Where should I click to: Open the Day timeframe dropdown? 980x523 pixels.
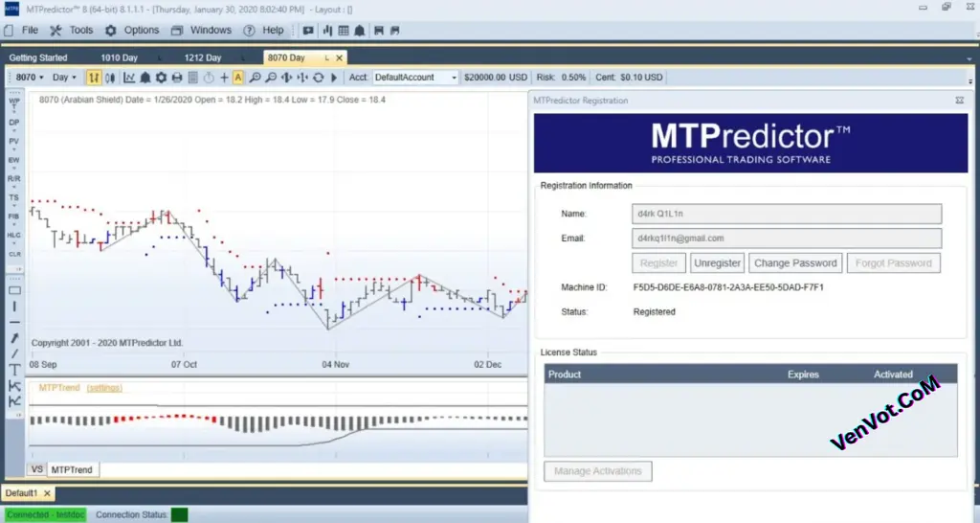click(64, 77)
